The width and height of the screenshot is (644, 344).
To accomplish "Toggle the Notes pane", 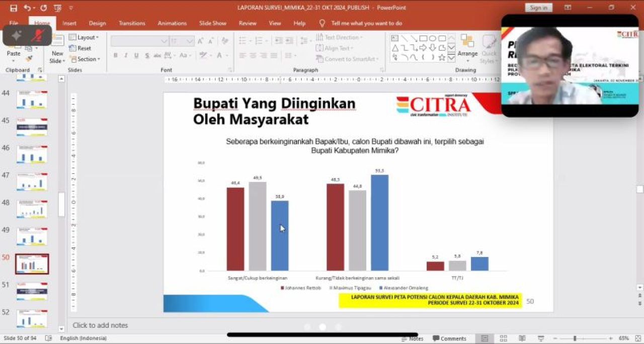I will (x=412, y=338).
